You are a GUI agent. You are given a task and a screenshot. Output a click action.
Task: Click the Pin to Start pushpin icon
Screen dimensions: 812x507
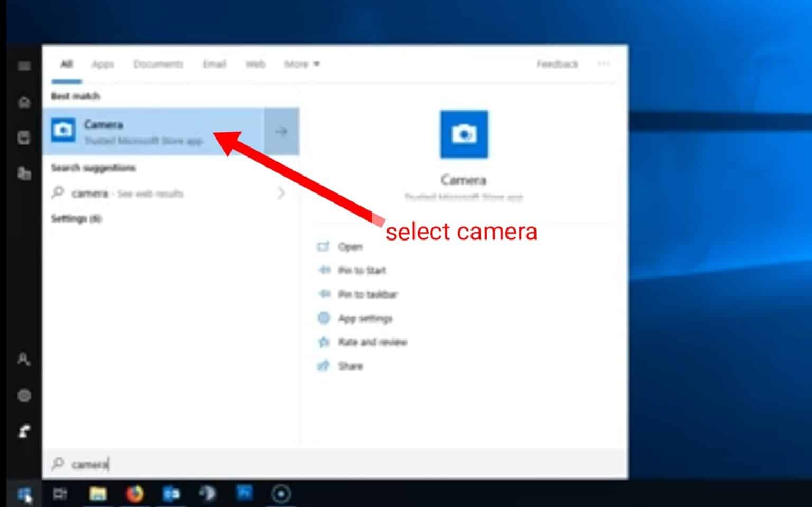coord(324,270)
